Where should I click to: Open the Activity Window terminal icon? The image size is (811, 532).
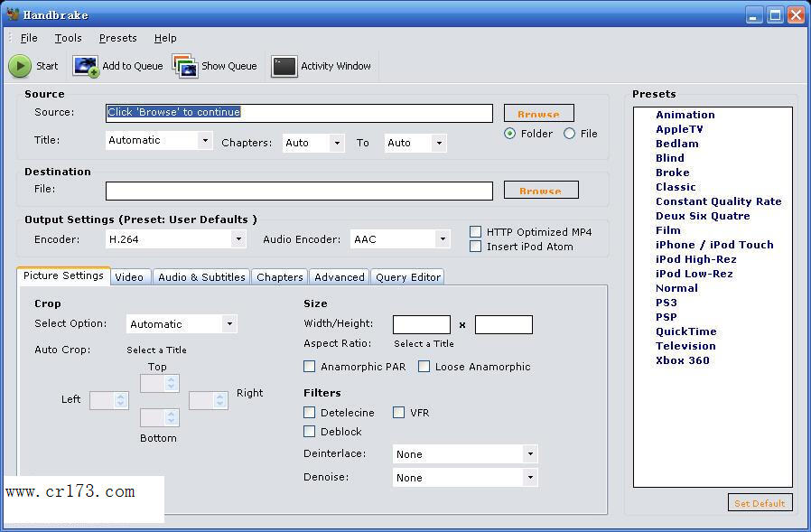(284, 66)
